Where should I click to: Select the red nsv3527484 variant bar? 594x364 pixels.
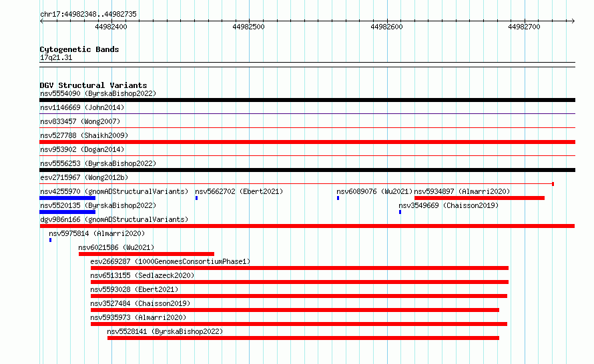point(295,310)
